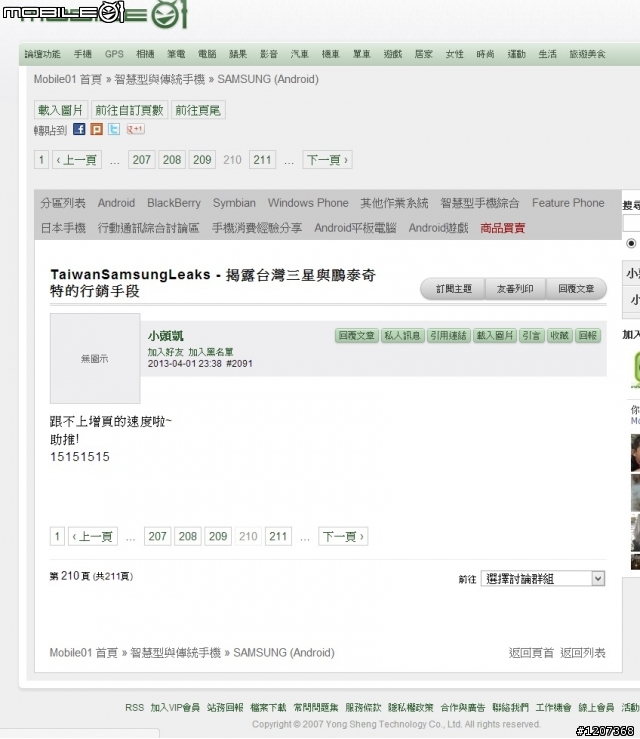
Task: Click 訂閱主題 button
Action: point(453,289)
